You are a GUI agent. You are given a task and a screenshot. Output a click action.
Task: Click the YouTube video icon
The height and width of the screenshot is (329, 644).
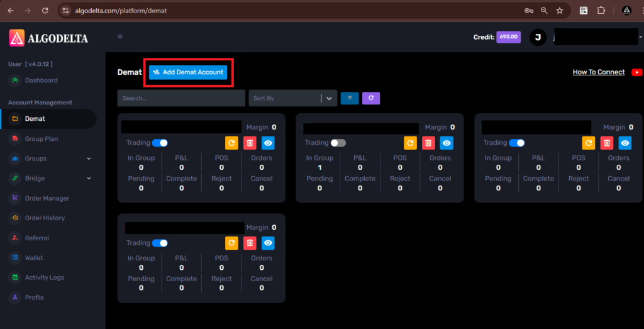pos(636,72)
